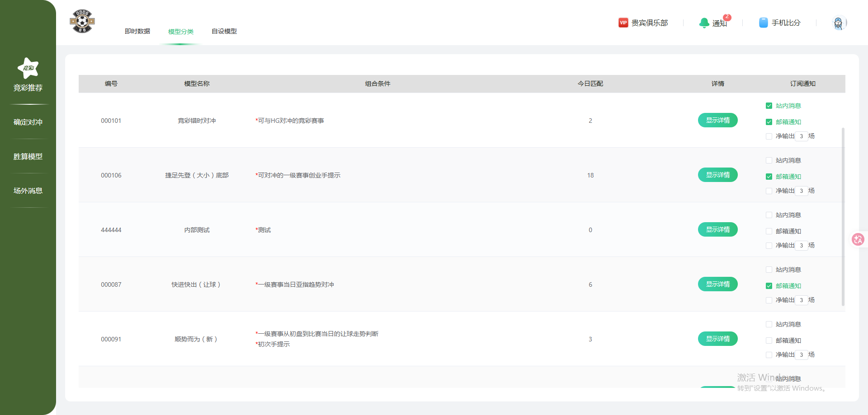Open the 顺势而为（新） model link
The image size is (868, 415).
tap(196, 339)
